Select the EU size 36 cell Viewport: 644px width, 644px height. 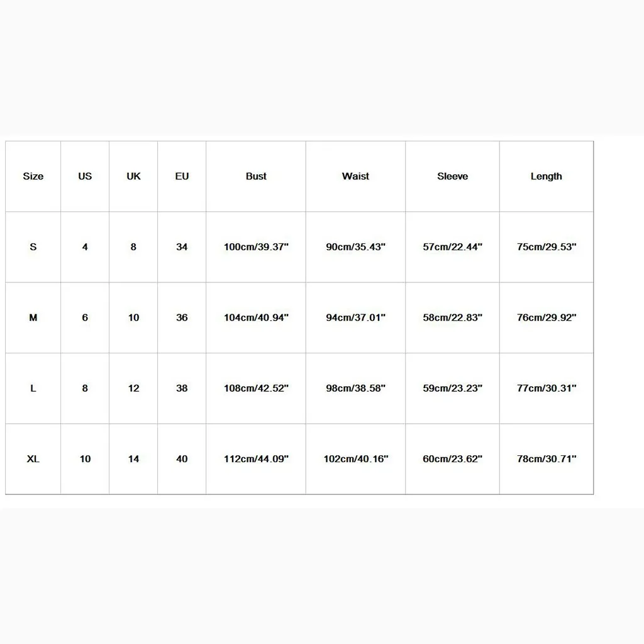coord(182,318)
